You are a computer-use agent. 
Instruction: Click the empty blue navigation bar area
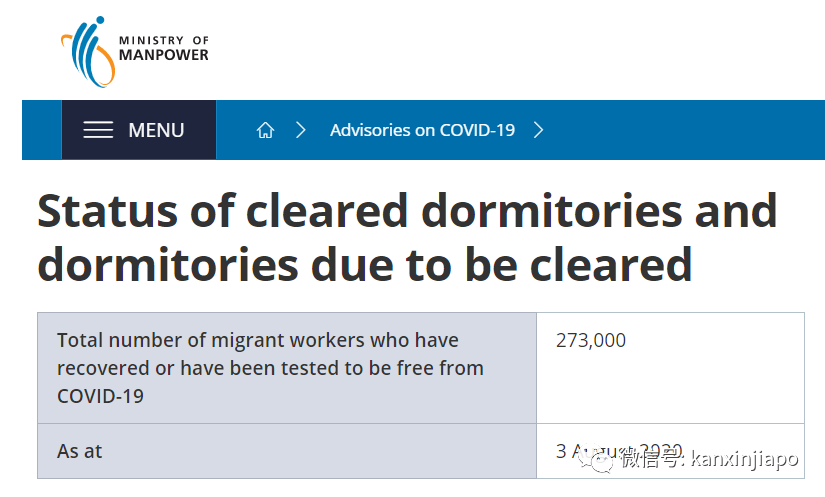690,130
